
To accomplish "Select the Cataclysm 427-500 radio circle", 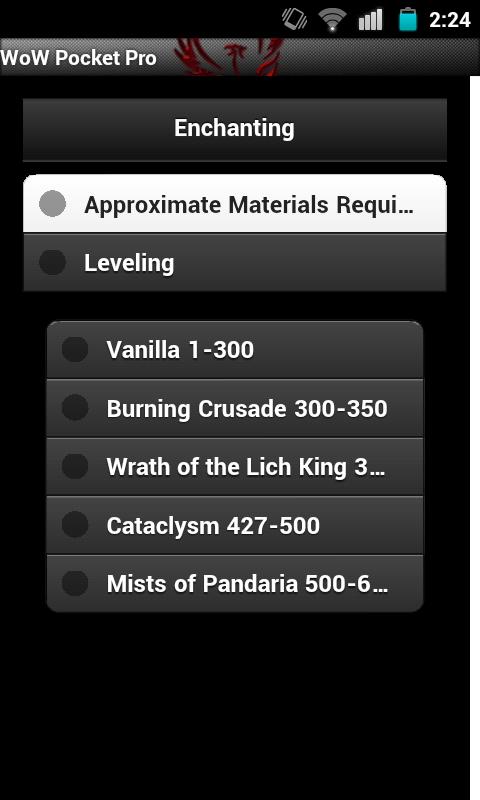I will pyautogui.click(x=75, y=525).
